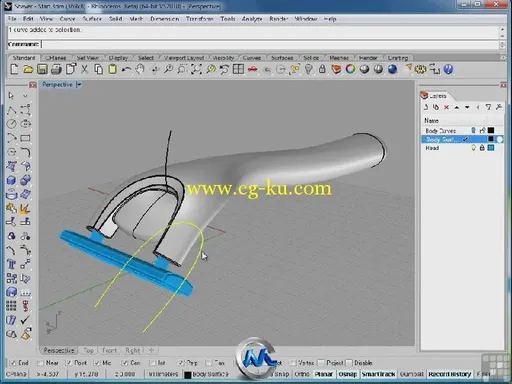The image size is (512, 384).
Task: Switch to the Top viewport tab
Action: pos(88,350)
